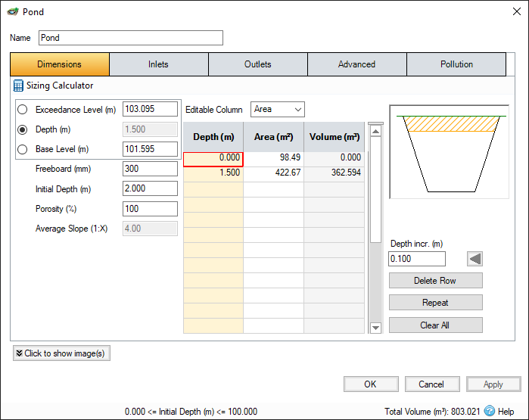Select the depth cell showing 1.500
Viewport: 529px width, 420px height.
[213, 173]
